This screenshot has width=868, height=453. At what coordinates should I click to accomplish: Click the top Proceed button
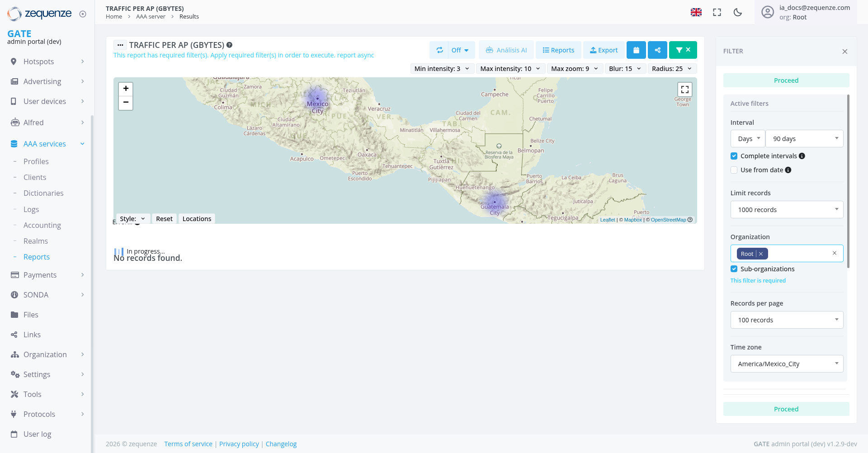786,80
